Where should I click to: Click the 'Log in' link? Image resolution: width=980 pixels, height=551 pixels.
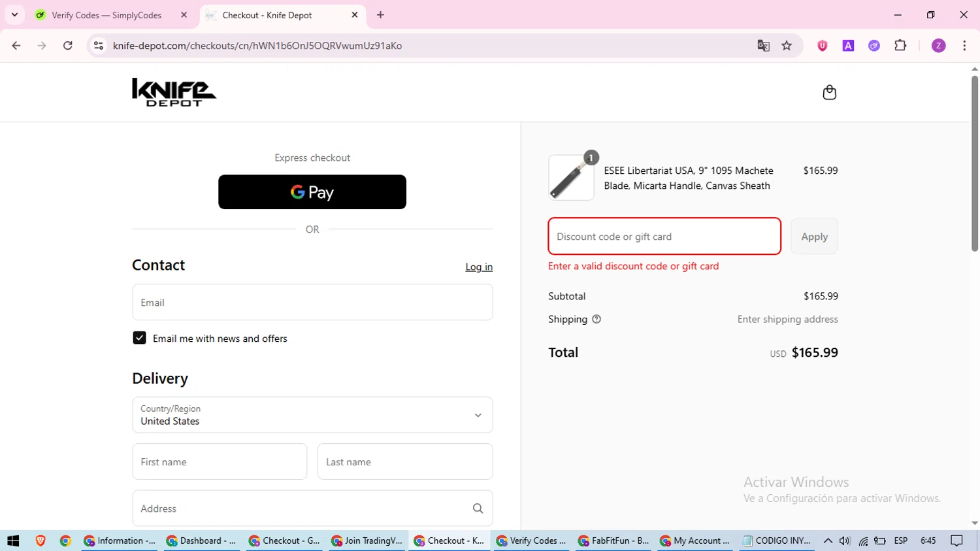(479, 267)
